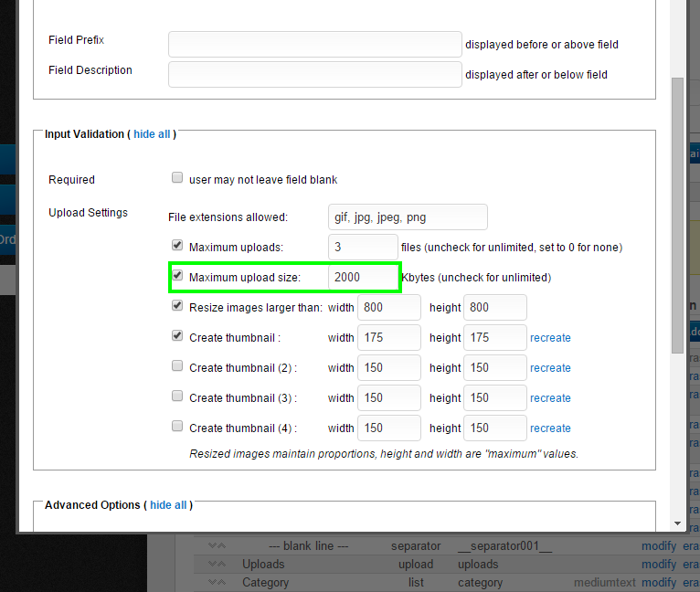The image size is (700, 592).
Task: Click drag handle icon for Uploads row
Action: point(217,565)
